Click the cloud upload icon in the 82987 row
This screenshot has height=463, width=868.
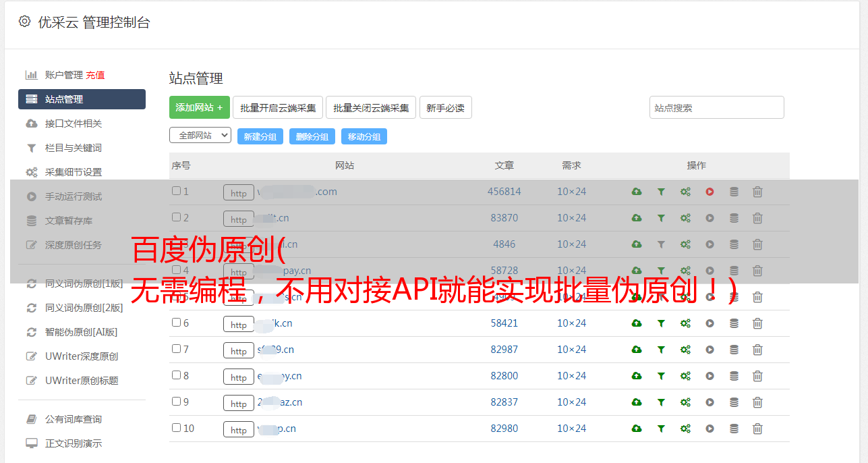point(637,350)
